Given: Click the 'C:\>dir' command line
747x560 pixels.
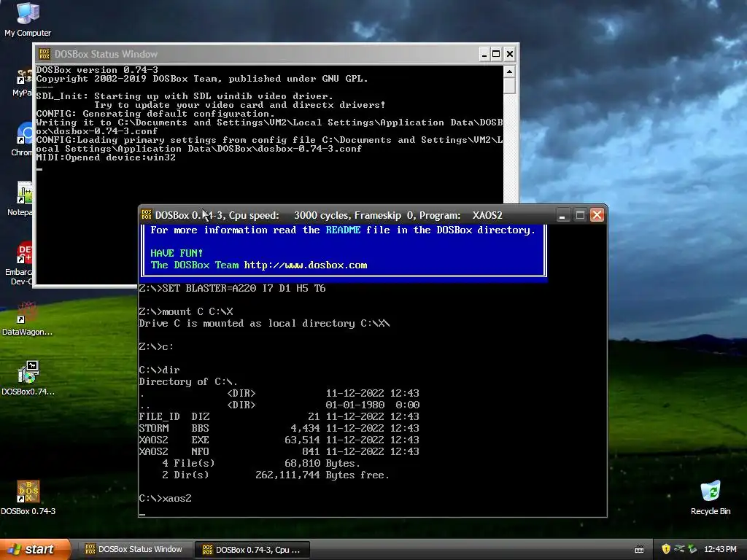Looking at the screenshot, I should pyautogui.click(x=160, y=370).
